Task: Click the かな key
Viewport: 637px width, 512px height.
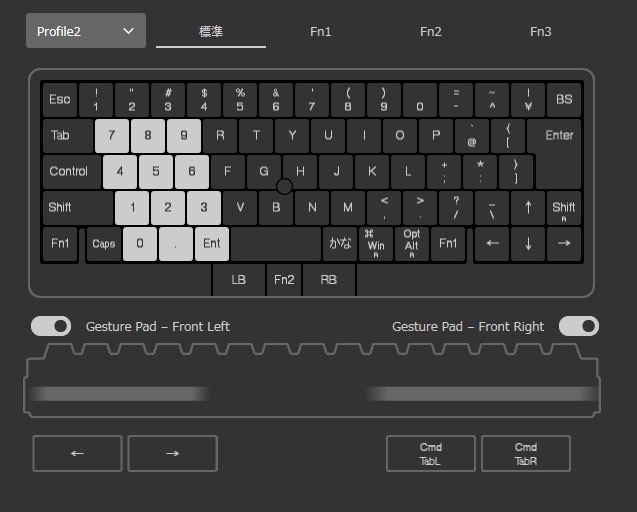Action: click(340, 243)
